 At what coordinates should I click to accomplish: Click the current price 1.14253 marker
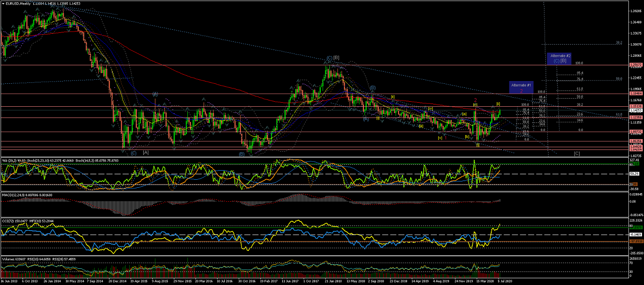[635, 110]
